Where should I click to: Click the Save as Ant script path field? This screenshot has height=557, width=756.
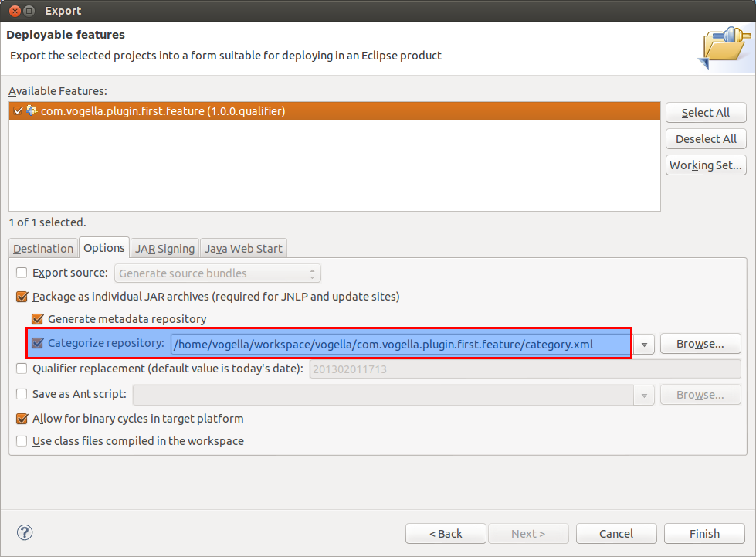click(383, 396)
